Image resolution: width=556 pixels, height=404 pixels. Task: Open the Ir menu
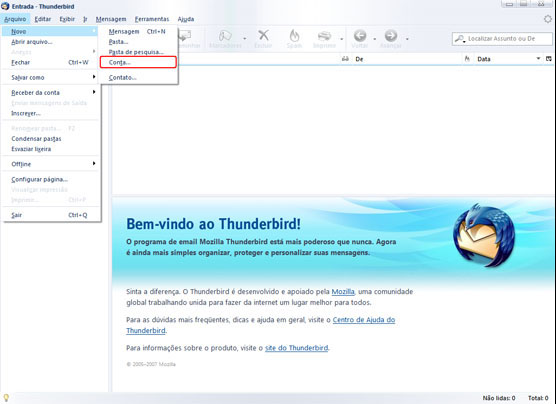point(85,19)
